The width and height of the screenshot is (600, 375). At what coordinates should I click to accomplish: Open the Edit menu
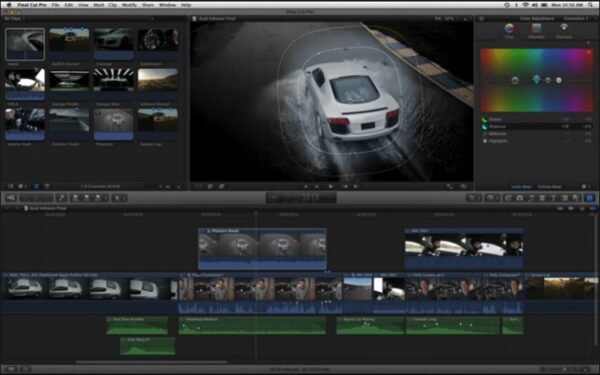[69, 5]
